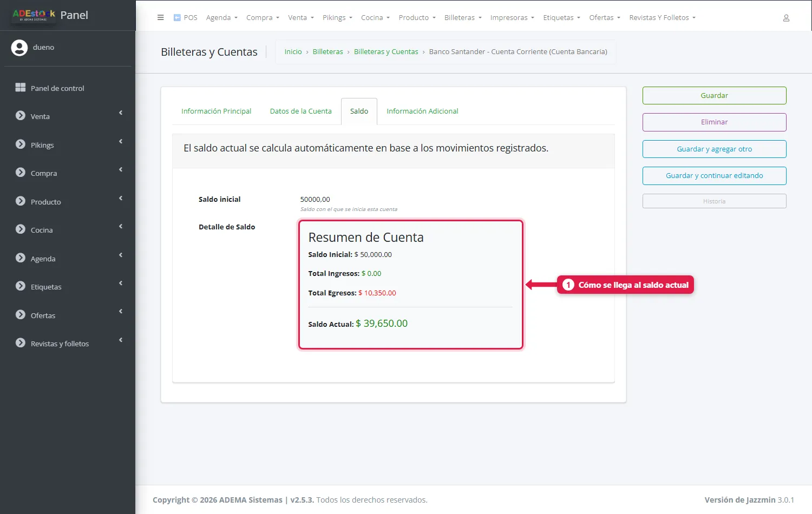Click Total Egresos value $ 10,350.00

[377, 293]
